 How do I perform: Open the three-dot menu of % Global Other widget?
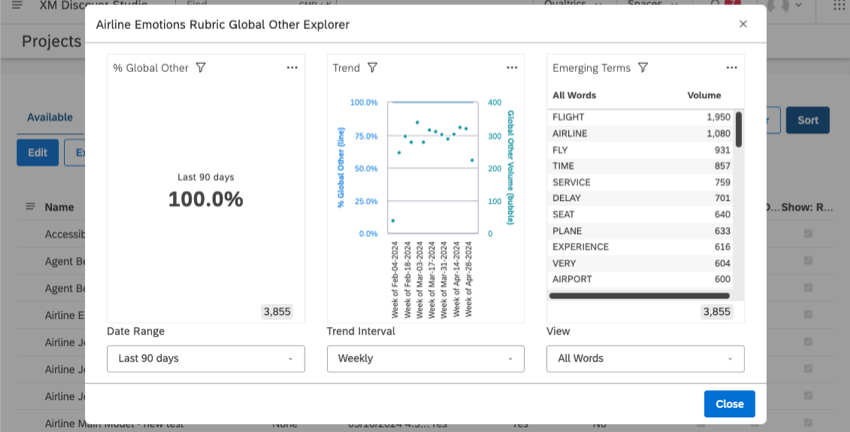(x=292, y=68)
